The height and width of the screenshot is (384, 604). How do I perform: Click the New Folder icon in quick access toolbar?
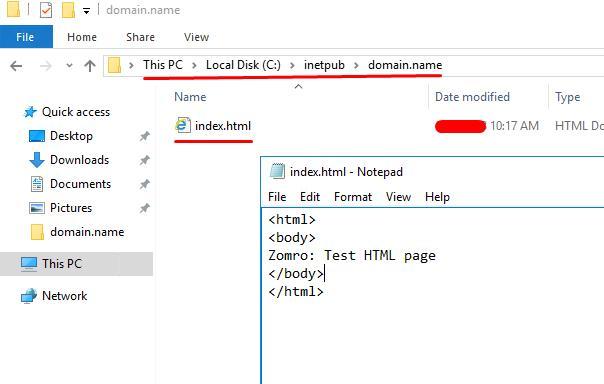coord(68,10)
